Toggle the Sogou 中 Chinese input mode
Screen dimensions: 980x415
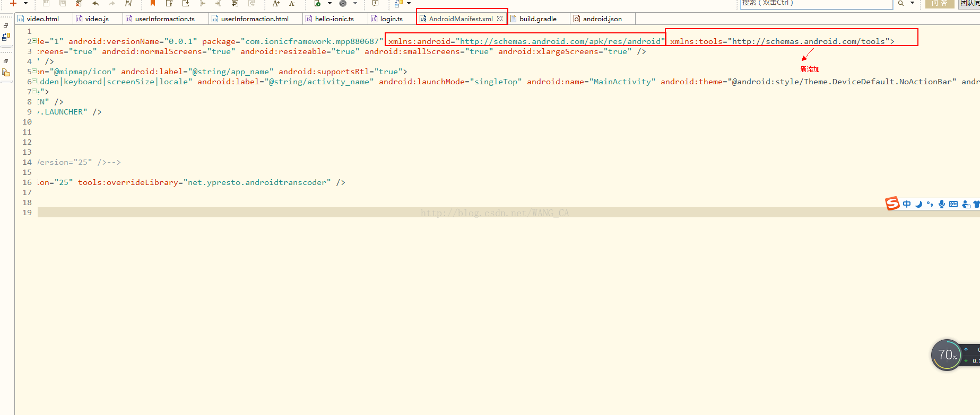pos(907,204)
